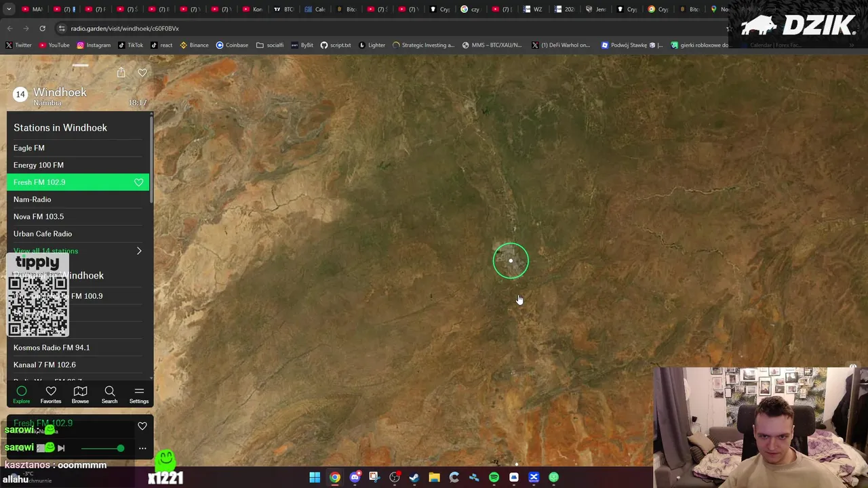
Task: Switch to the WZ browser tab
Action: (534, 9)
